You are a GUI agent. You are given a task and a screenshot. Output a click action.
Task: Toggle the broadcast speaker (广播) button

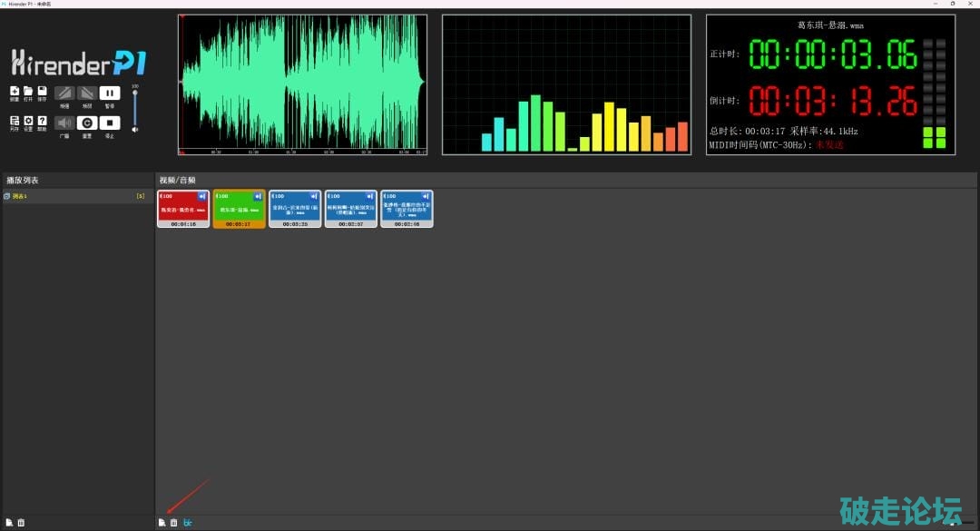pyautogui.click(x=64, y=123)
